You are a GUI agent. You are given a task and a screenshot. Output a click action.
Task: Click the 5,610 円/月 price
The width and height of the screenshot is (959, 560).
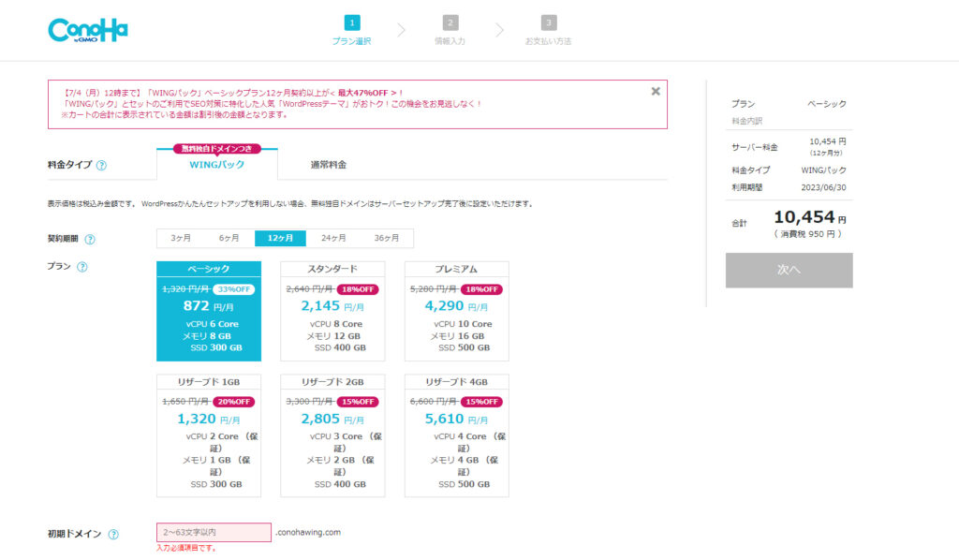pyautogui.click(x=456, y=419)
